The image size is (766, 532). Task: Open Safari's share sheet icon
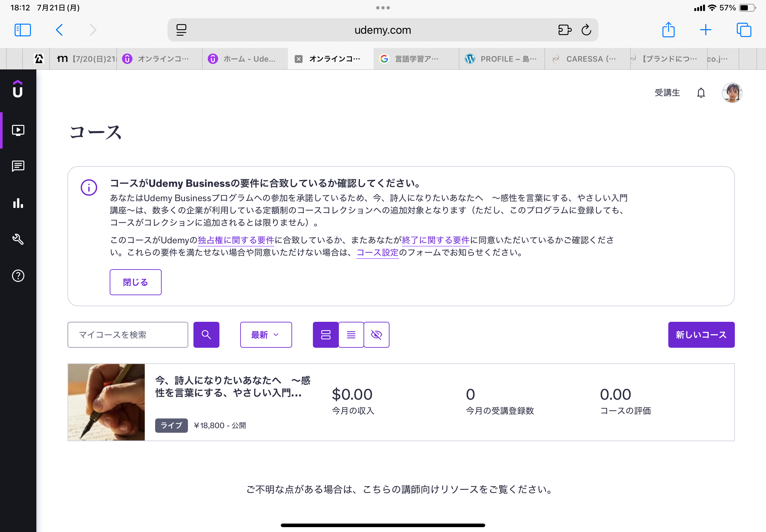pyautogui.click(x=668, y=30)
